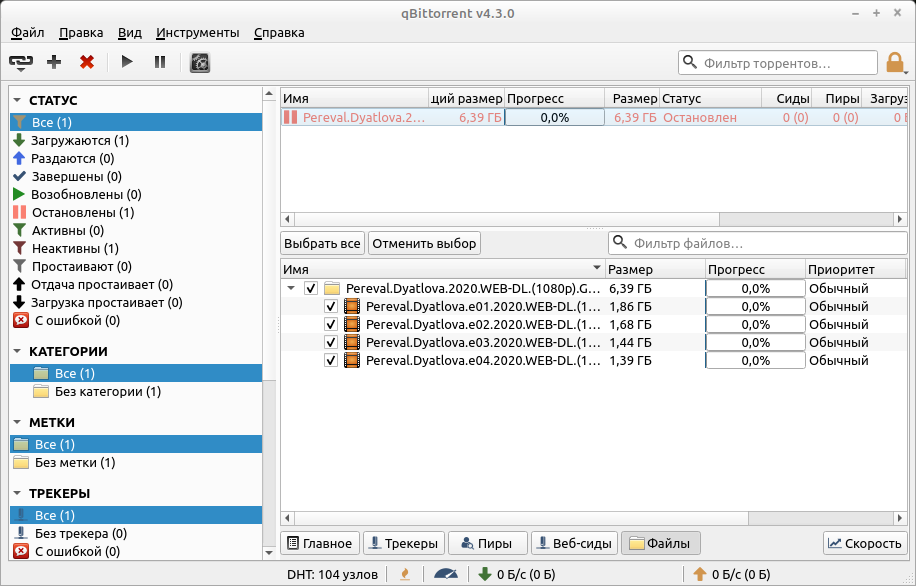Click the sidebar scrollbar down arrow
The image size is (916, 586).
[269, 553]
